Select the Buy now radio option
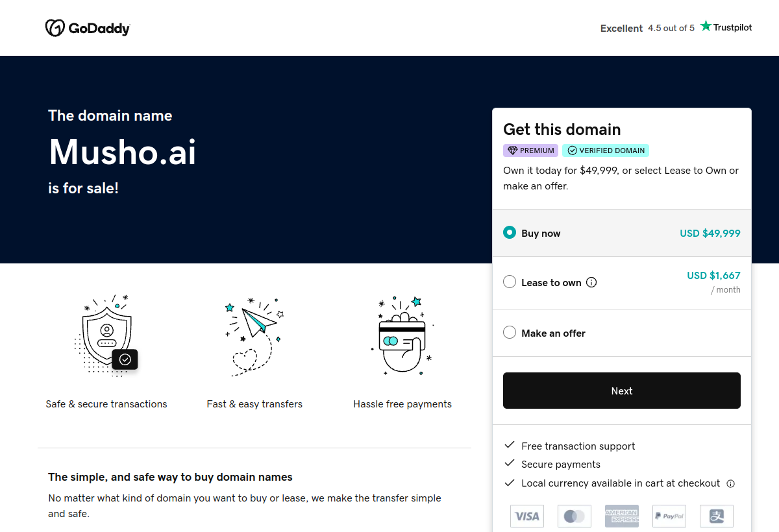779x532 pixels. click(x=510, y=233)
